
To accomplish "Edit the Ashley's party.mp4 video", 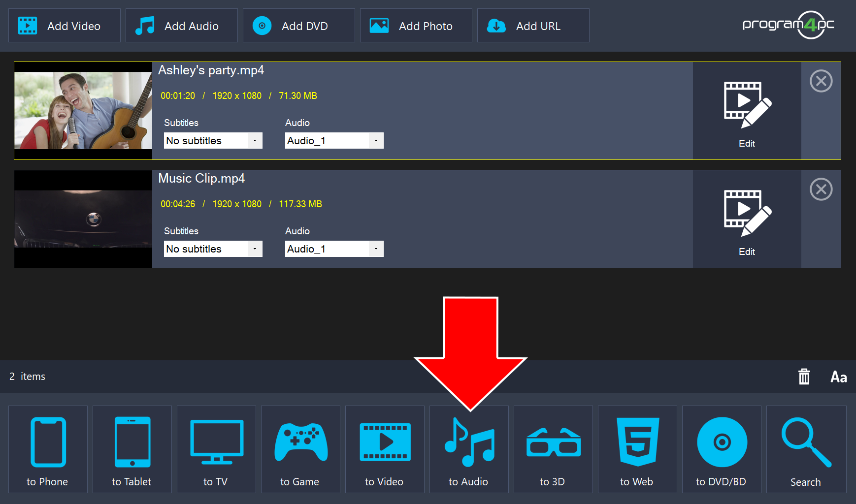I will pyautogui.click(x=747, y=111).
